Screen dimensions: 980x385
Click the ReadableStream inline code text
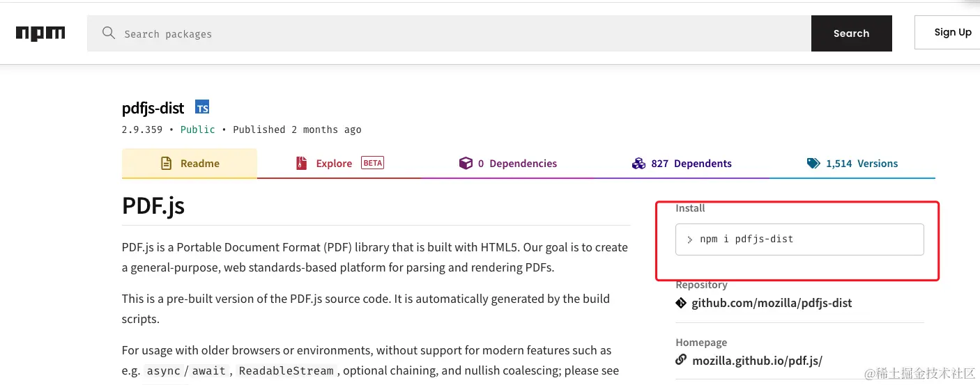[286, 371]
